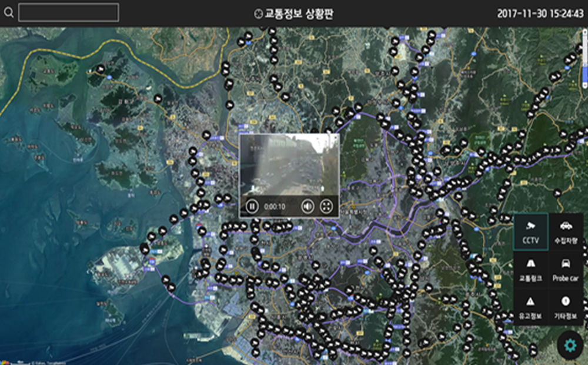
Task: Click the CCTV video preview image
Action: 289,164
